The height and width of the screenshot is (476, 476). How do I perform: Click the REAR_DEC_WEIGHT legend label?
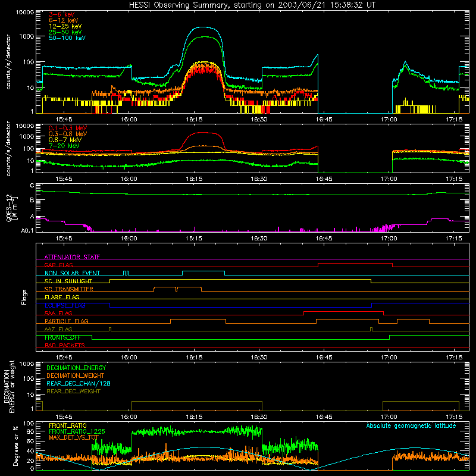point(73,392)
